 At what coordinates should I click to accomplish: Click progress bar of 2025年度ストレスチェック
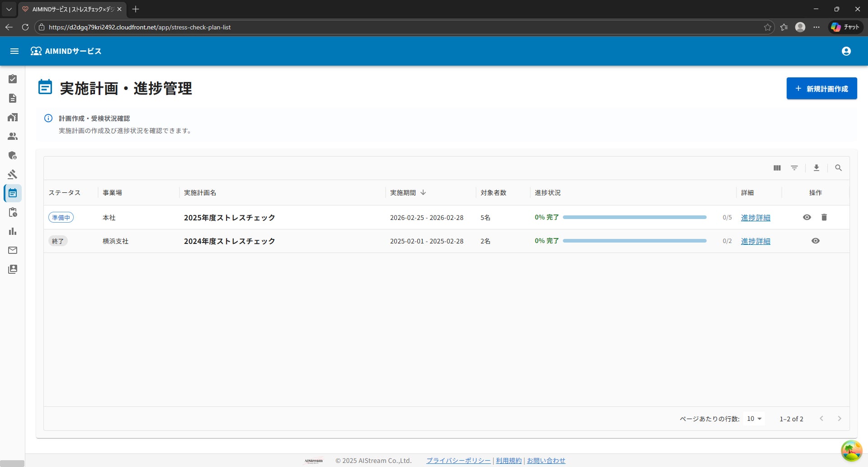pos(634,217)
